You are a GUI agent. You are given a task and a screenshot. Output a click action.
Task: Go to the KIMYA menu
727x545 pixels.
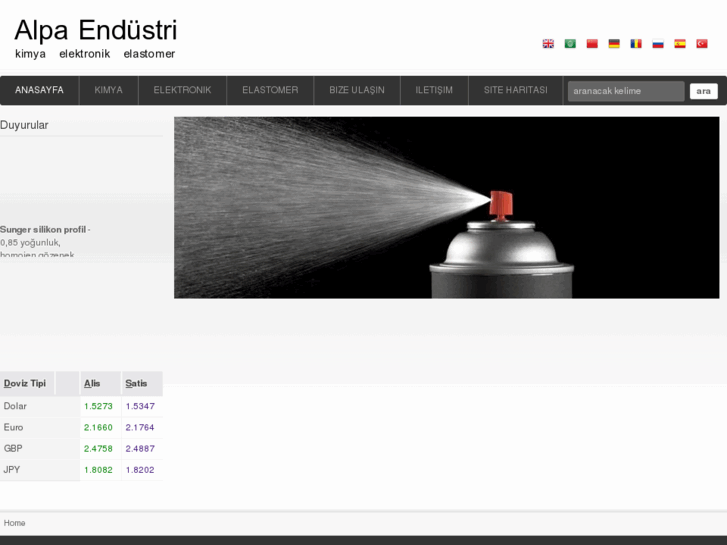(x=108, y=90)
